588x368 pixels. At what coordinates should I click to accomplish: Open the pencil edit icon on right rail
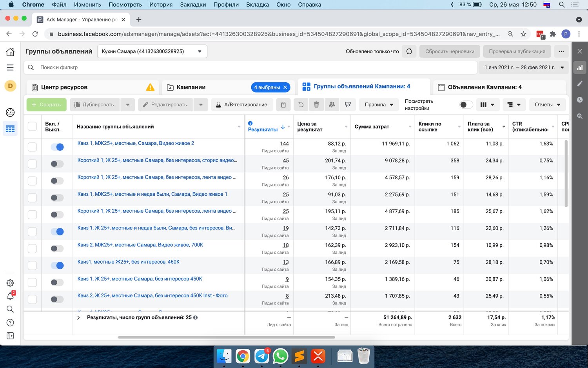[x=580, y=84]
